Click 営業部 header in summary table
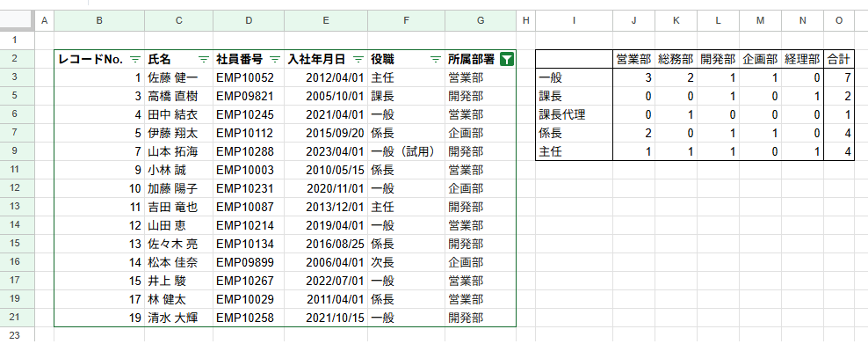 click(x=633, y=59)
